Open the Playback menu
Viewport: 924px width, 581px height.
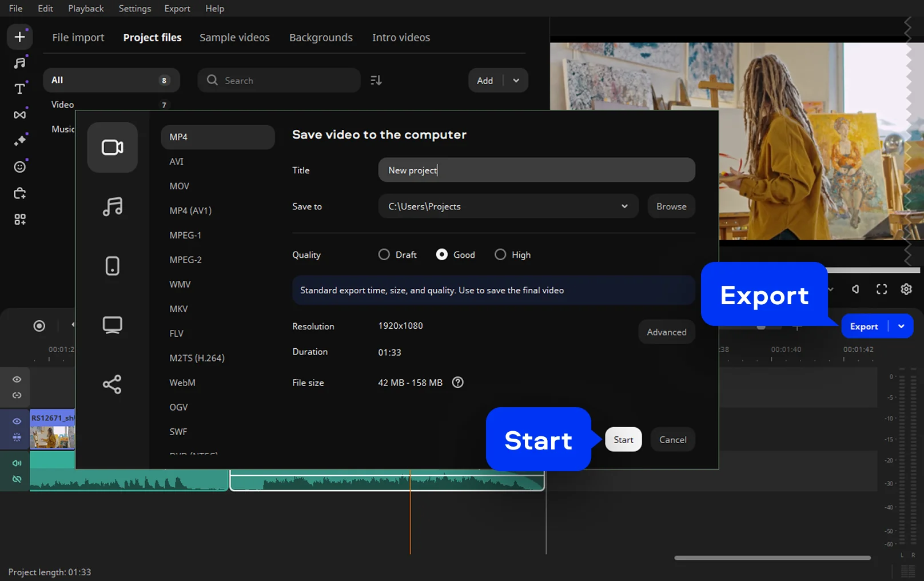[x=86, y=9]
